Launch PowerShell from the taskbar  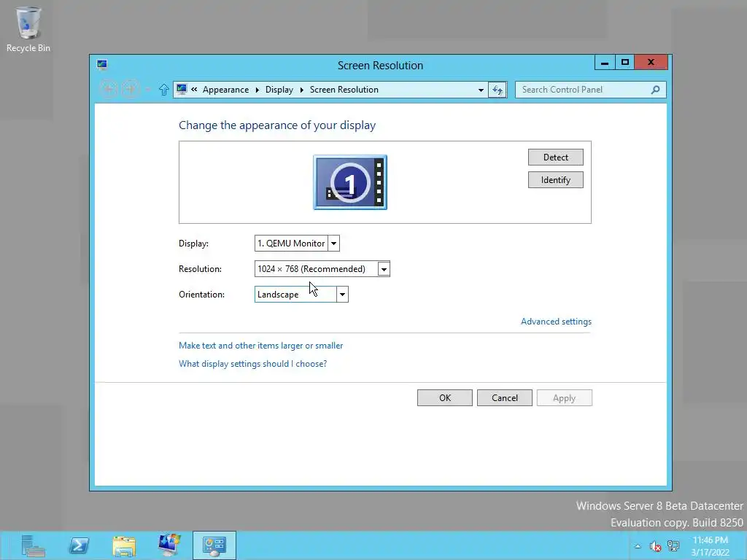(79, 545)
